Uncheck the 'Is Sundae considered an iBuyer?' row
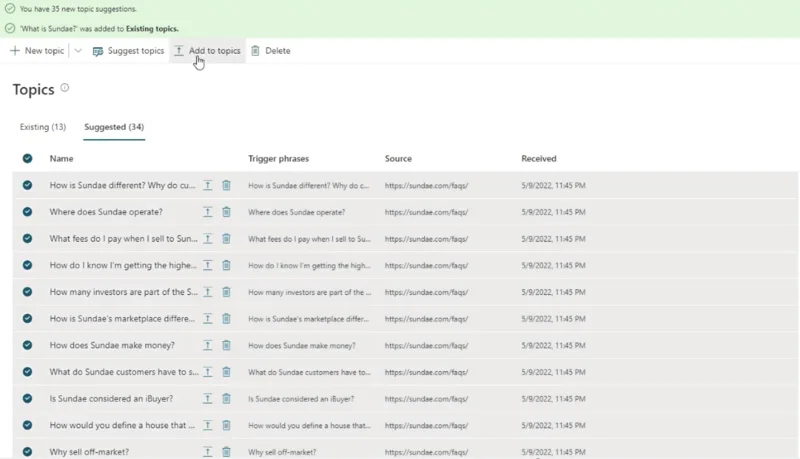This screenshot has width=800, height=459. tap(28, 398)
